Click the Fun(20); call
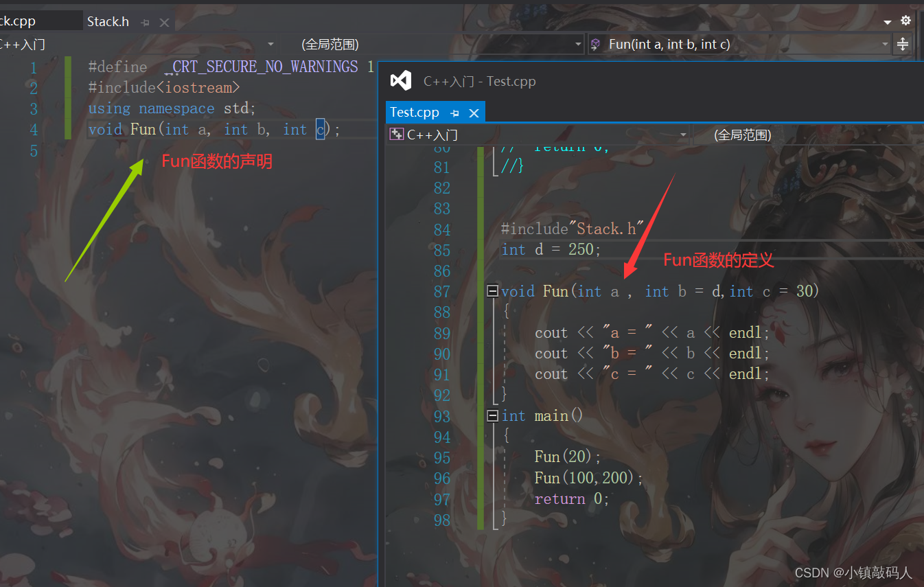The image size is (924, 587). 568,457
